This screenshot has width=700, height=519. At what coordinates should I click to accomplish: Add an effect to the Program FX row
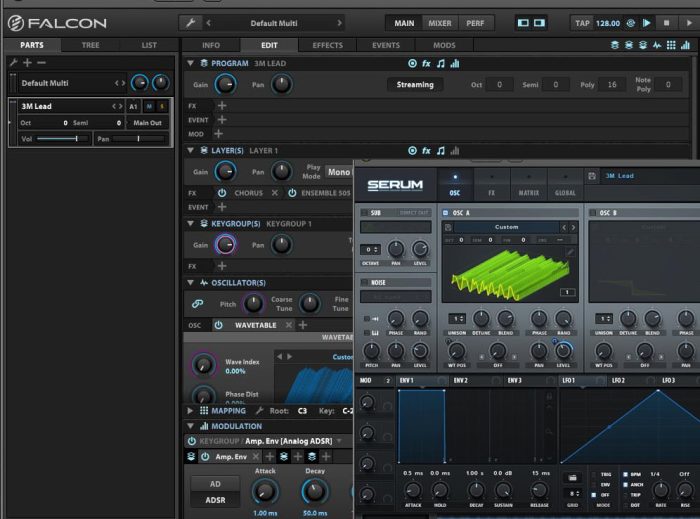222,106
